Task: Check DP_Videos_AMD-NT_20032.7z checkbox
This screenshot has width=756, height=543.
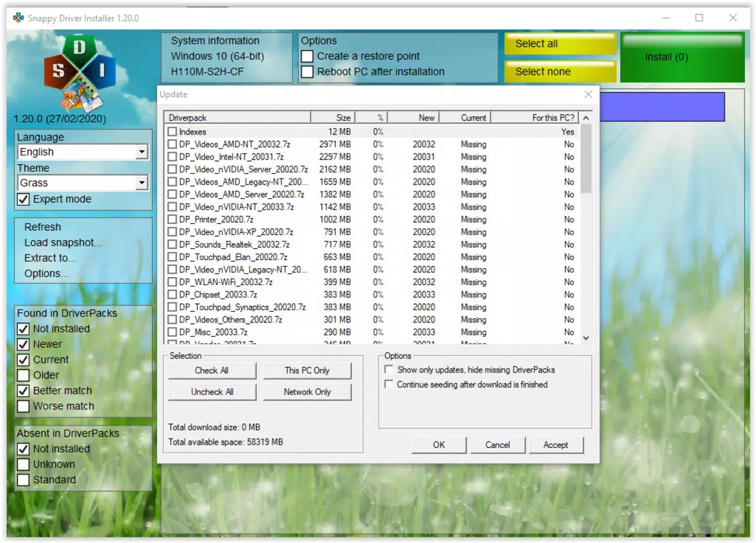Action: tap(172, 144)
